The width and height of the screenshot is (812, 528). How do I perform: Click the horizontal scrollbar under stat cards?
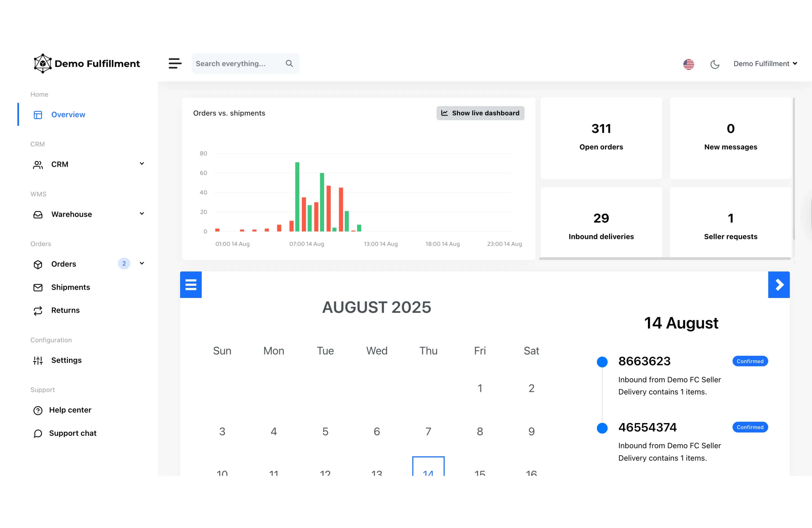665,258
